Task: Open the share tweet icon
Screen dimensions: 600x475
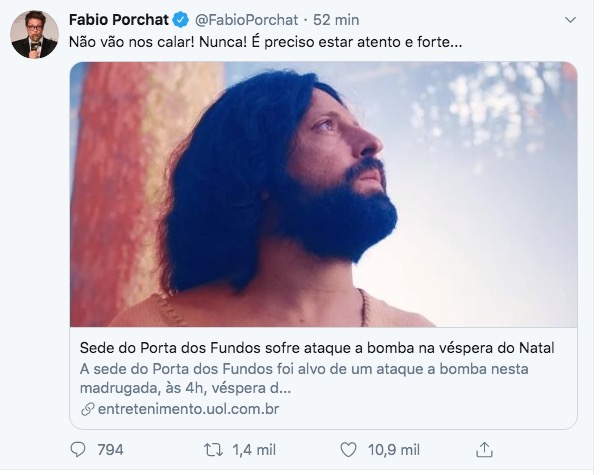Action: pos(484,449)
